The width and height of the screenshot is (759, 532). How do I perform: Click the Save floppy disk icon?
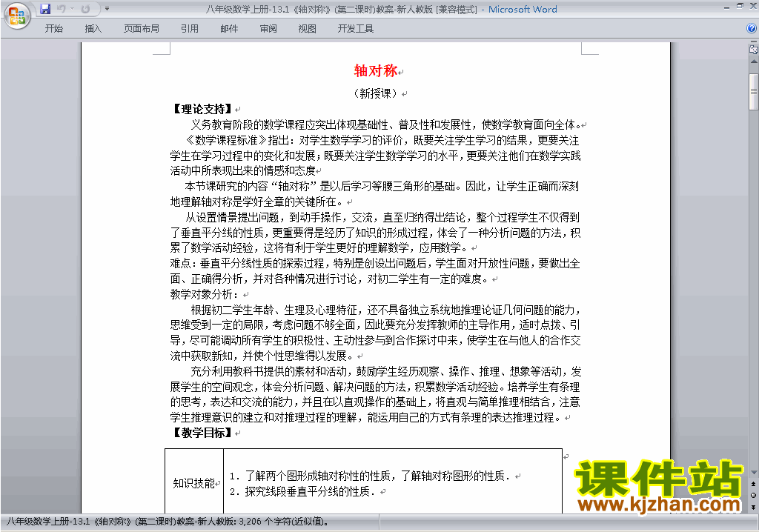[45, 9]
